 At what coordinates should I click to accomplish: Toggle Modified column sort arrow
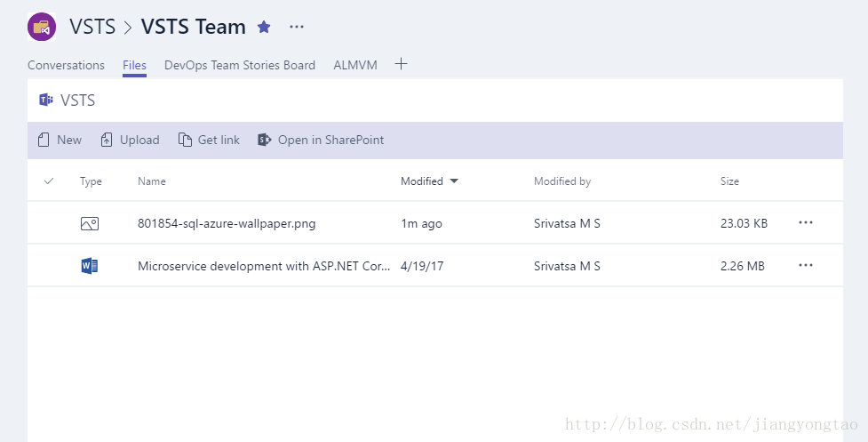[x=454, y=181]
